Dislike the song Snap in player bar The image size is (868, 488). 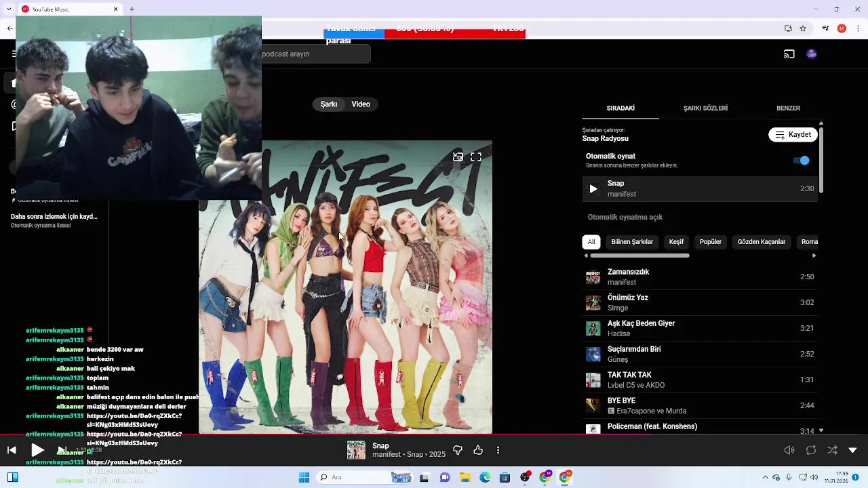click(458, 450)
